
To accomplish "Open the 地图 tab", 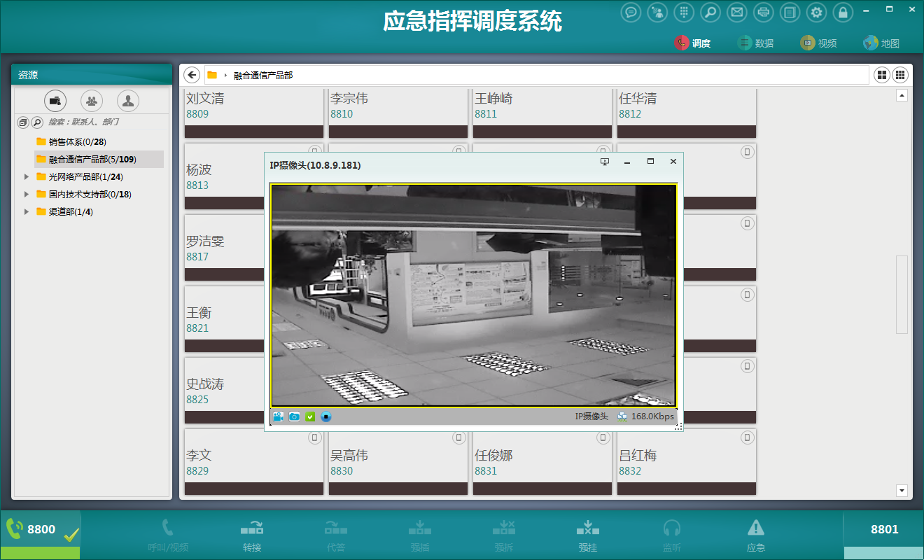I will pyautogui.click(x=881, y=43).
